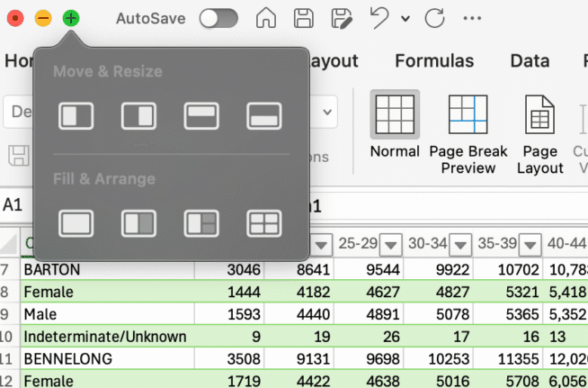Image resolution: width=588 pixels, height=388 pixels.
Task: Toggle the AutoSave switch
Action: (x=218, y=18)
